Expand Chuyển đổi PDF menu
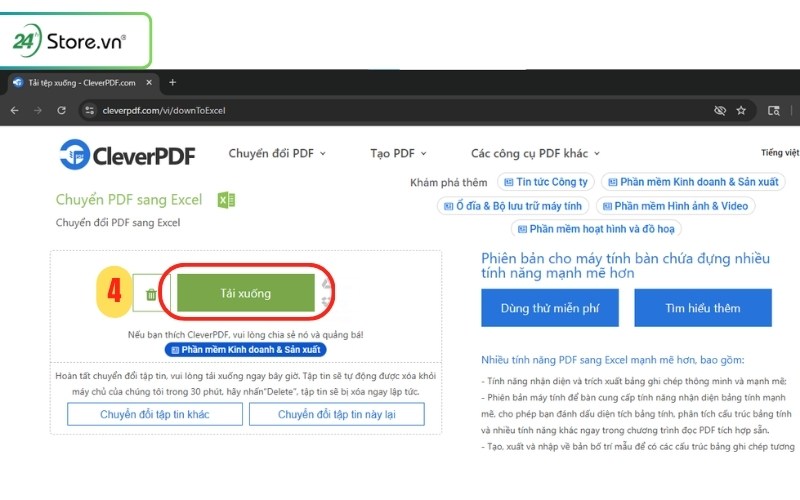The height and width of the screenshot is (500, 800). coord(277,153)
